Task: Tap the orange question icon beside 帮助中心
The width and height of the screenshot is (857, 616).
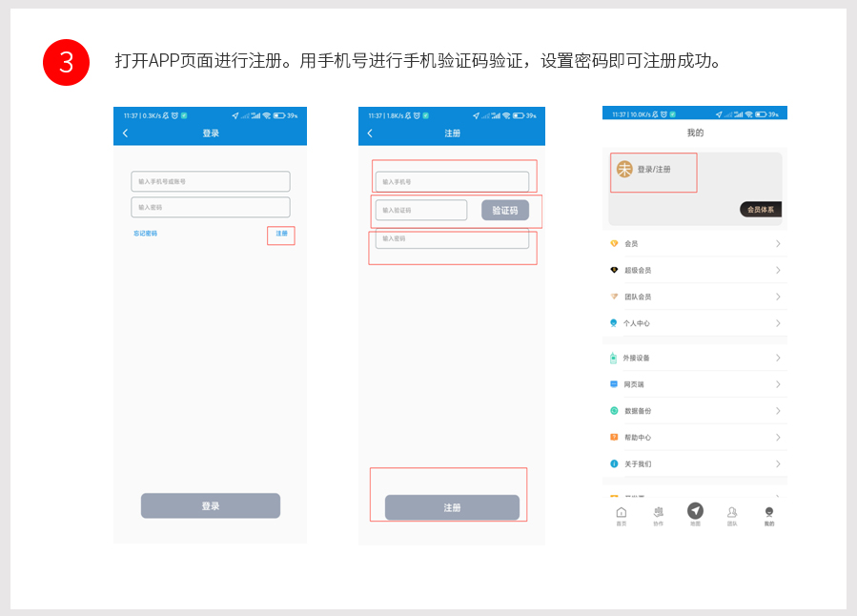Action: tap(614, 438)
